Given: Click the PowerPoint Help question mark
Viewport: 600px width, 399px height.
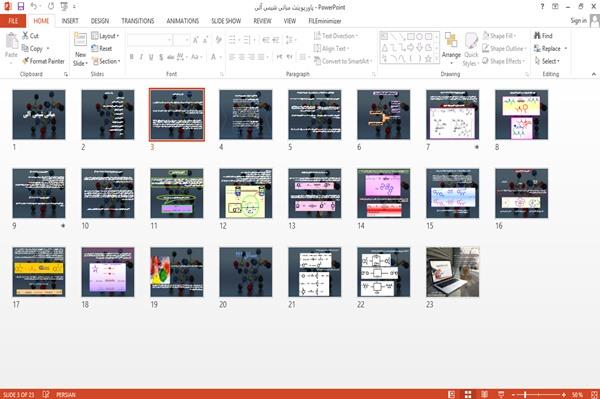Looking at the screenshot, I should pyautogui.click(x=542, y=7).
